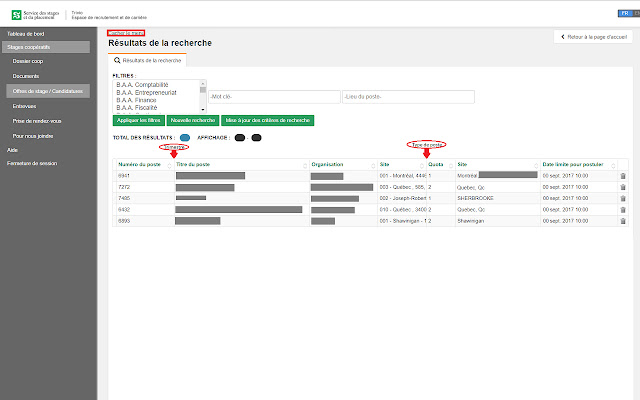Focus the Mot clé input field
The image size is (640, 400).
pos(274,97)
